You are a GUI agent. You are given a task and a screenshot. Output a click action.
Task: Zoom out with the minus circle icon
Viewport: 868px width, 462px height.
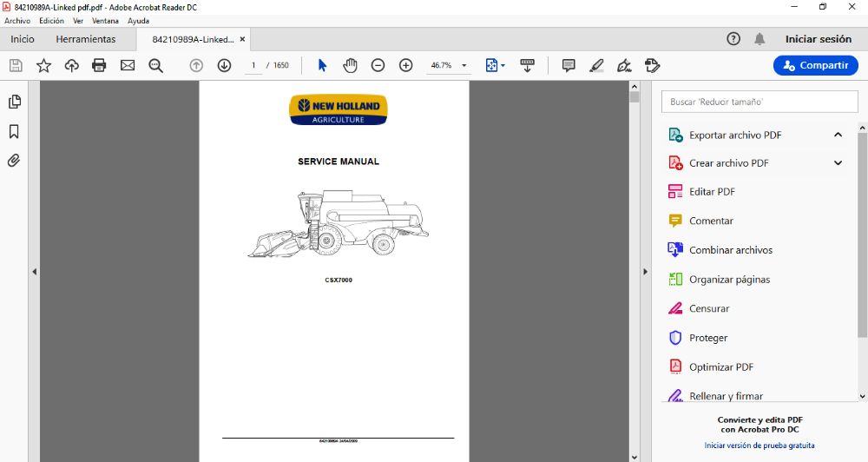pos(378,65)
